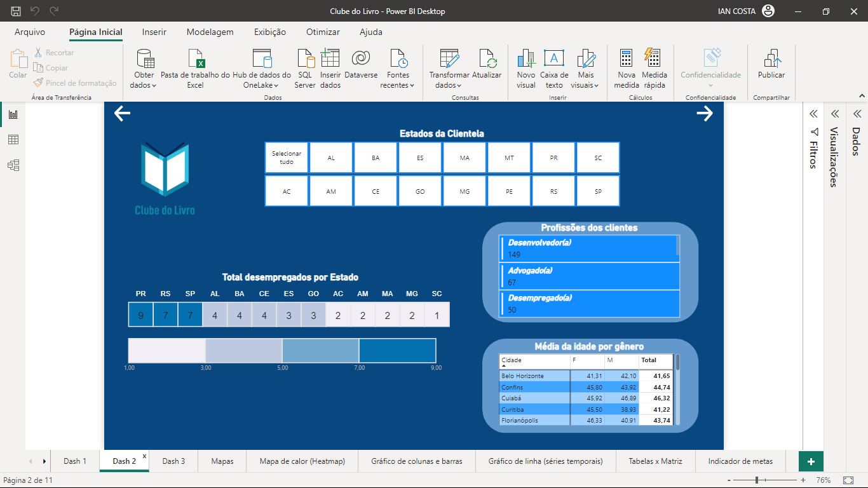Click the Redo arrow icon

pos(54,11)
